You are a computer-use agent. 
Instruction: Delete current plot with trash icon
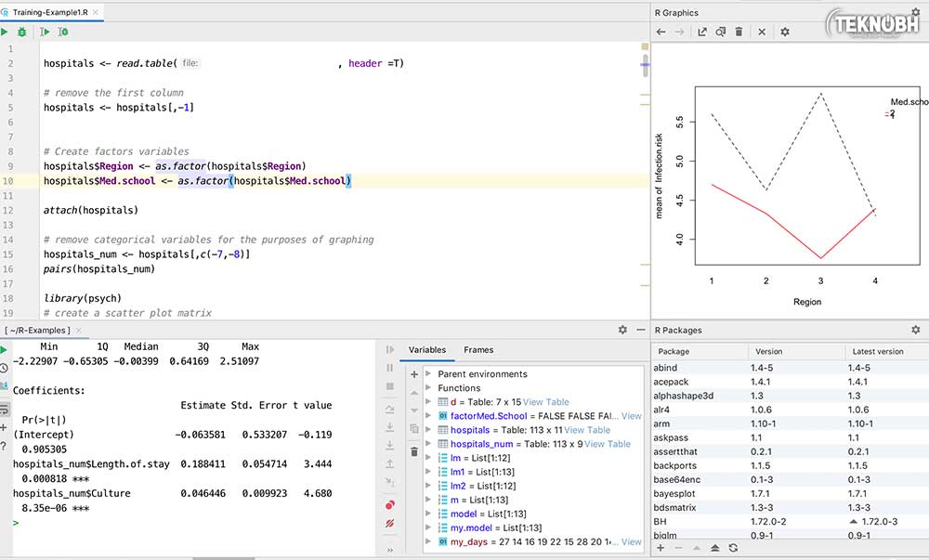(x=739, y=32)
